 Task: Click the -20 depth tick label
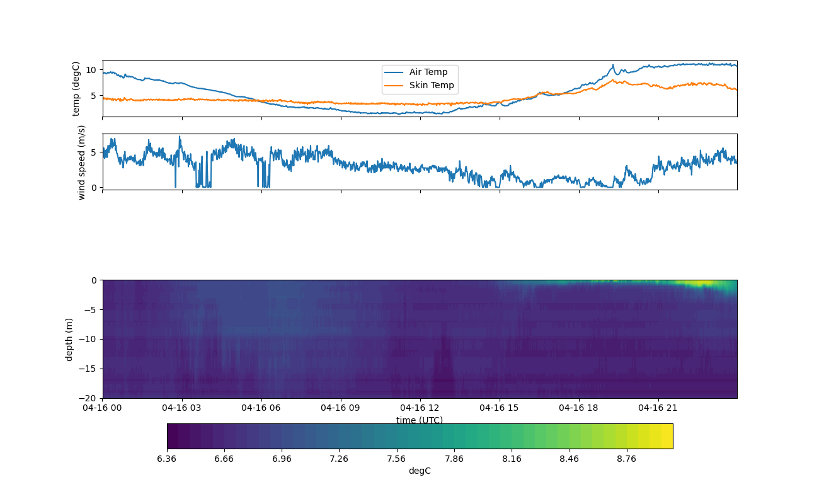coord(89,398)
